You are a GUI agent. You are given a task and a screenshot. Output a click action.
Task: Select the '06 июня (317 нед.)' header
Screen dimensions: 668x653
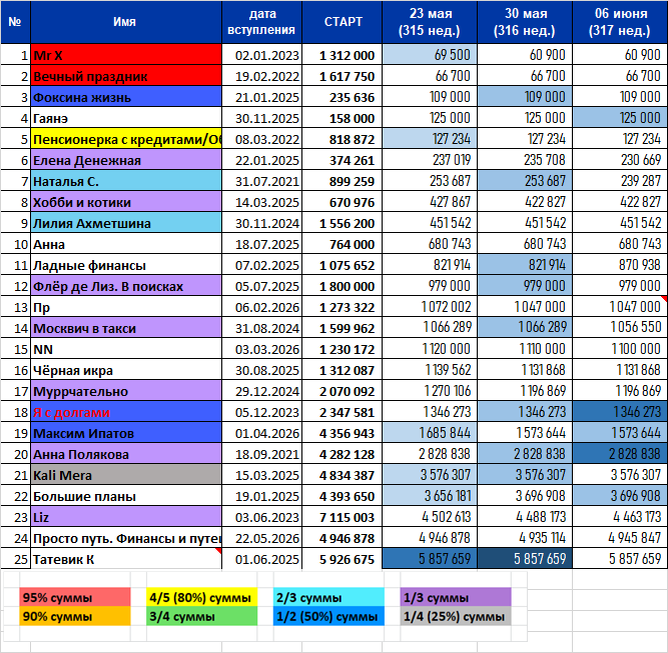pyautogui.click(x=620, y=22)
